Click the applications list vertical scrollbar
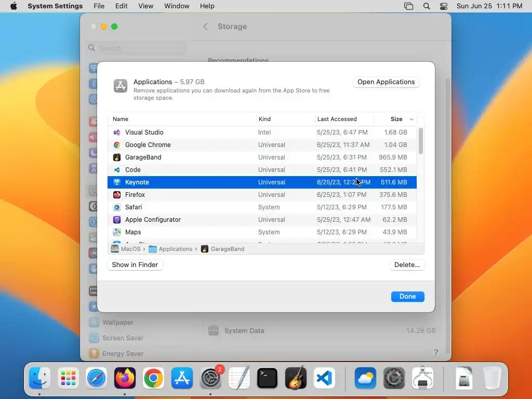 click(421, 141)
